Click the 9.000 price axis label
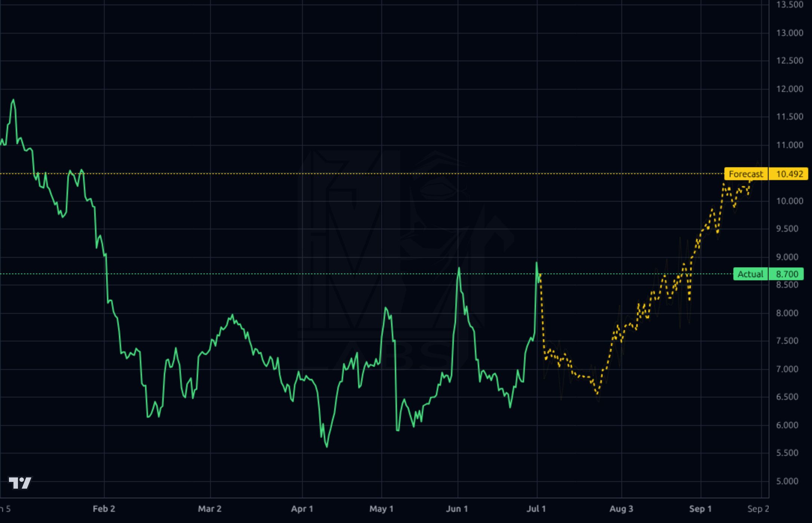Viewport: 812px width, 523px height. [787, 257]
